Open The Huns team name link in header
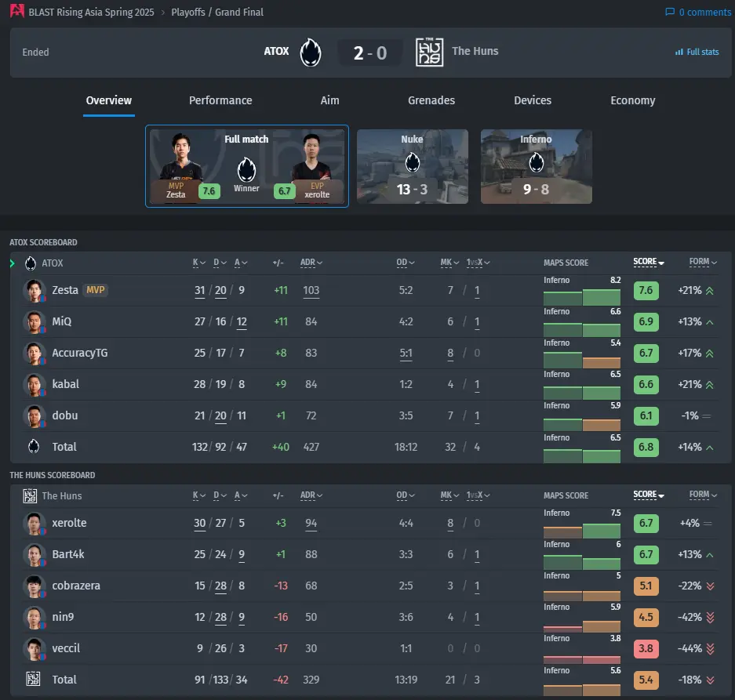This screenshot has height=700, width=735. 475,51
